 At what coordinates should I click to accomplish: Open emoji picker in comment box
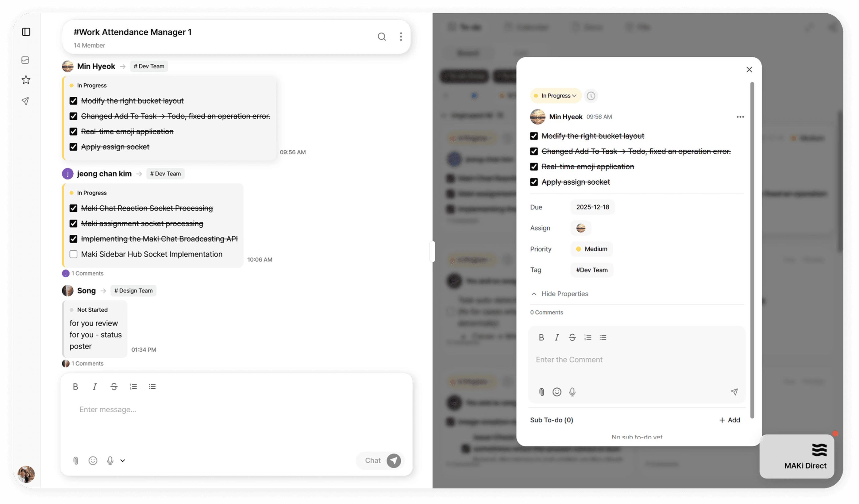click(x=557, y=392)
